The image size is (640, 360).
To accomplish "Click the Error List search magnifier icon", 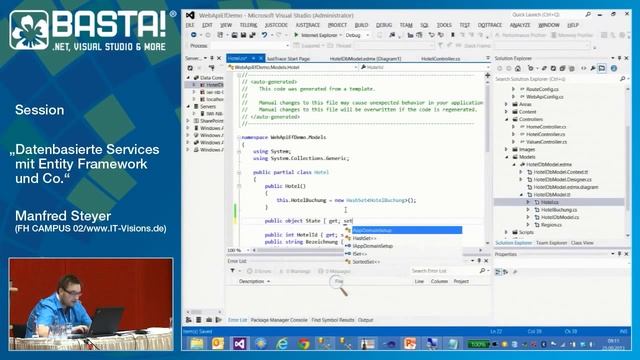I will pyautogui.click(x=482, y=271).
